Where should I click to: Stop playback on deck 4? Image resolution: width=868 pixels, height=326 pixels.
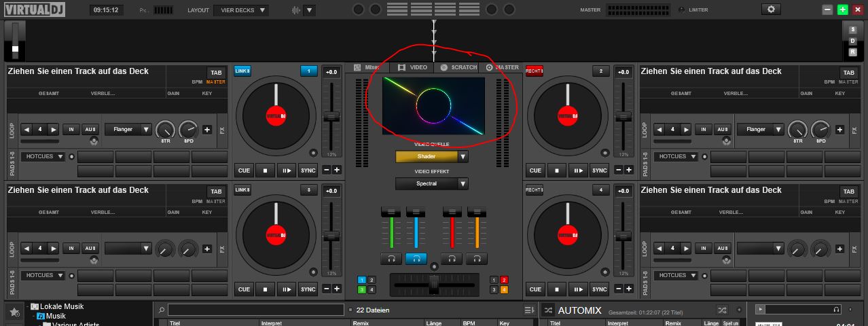click(x=556, y=289)
